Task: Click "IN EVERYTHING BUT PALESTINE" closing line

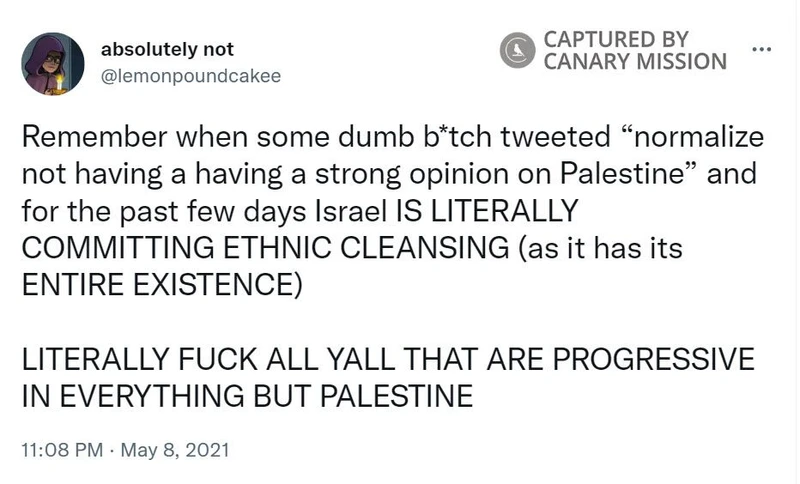Action: point(246,395)
